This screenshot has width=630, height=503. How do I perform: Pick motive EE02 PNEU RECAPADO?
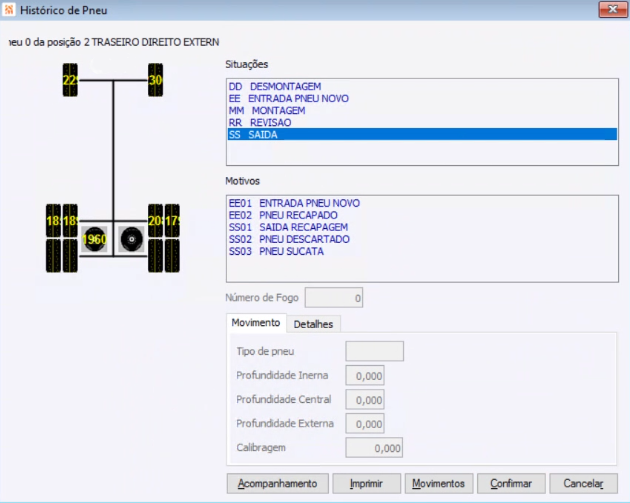(x=422, y=215)
